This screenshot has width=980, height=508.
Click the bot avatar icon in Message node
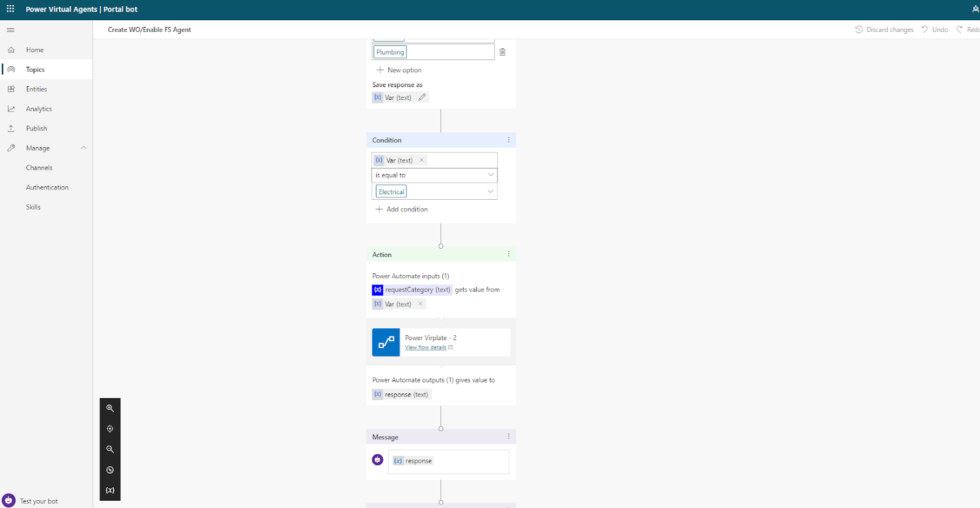pos(378,460)
